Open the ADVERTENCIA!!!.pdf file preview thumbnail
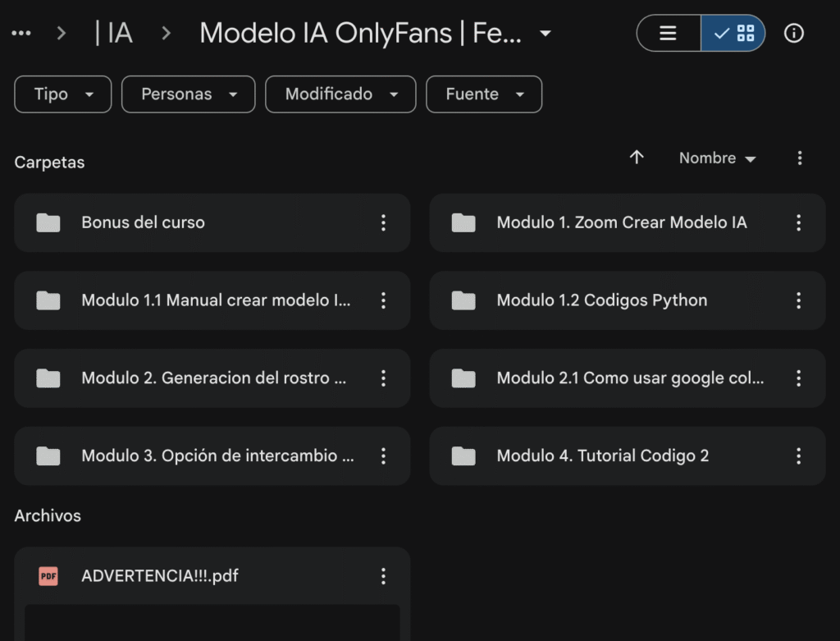Image resolution: width=840 pixels, height=641 pixels. click(212, 624)
